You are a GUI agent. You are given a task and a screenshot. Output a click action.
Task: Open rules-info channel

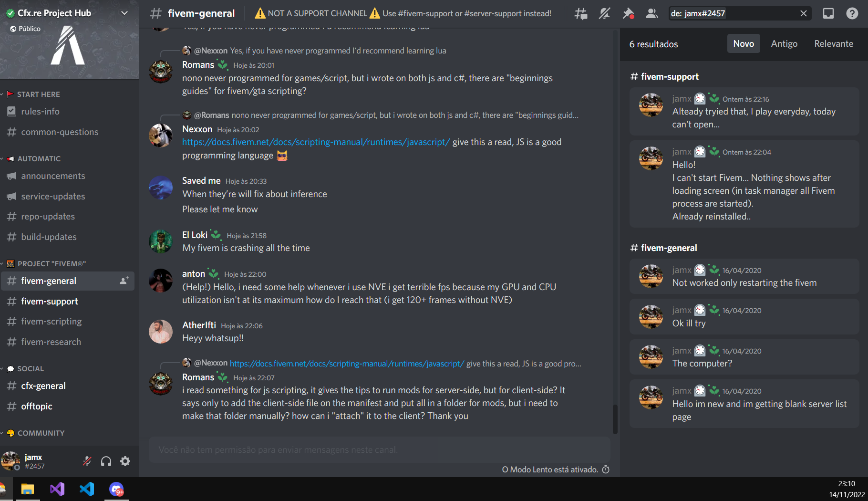click(68, 111)
